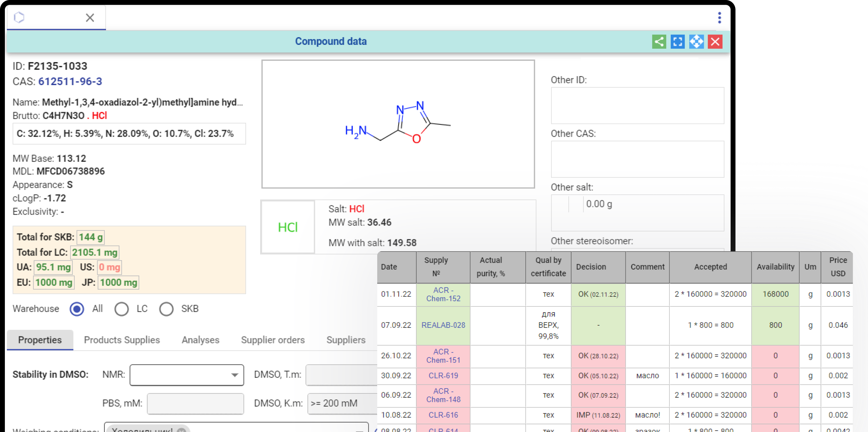Click the hexagon logo icon in tab
This screenshot has height=432, width=868.
click(x=19, y=18)
